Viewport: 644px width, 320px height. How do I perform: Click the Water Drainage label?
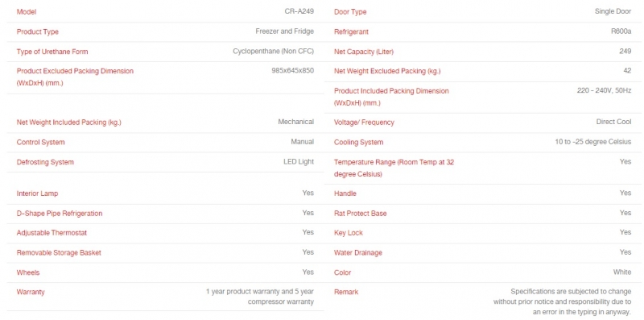(357, 252)
